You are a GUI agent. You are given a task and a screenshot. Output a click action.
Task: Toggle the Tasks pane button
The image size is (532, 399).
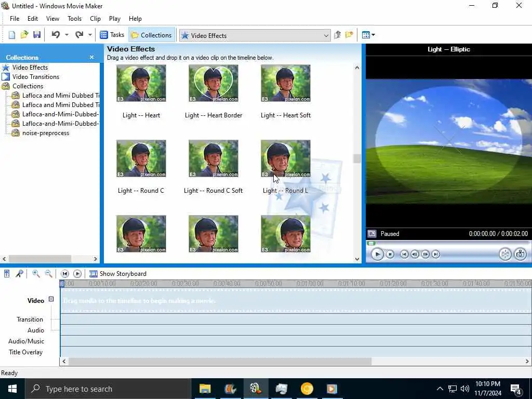[x=112, y=35]
